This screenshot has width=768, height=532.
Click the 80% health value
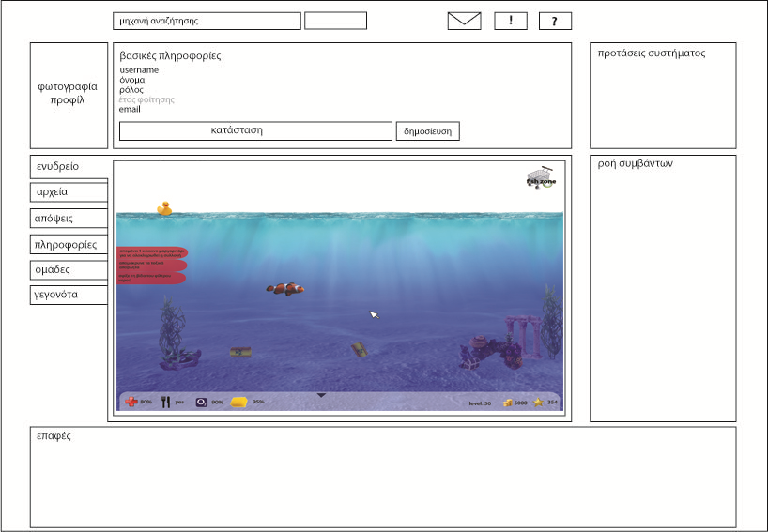pos(146,402)
